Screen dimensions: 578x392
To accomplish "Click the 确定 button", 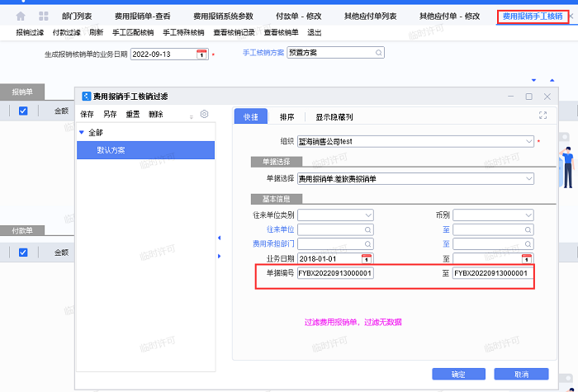I will point(457,374).
